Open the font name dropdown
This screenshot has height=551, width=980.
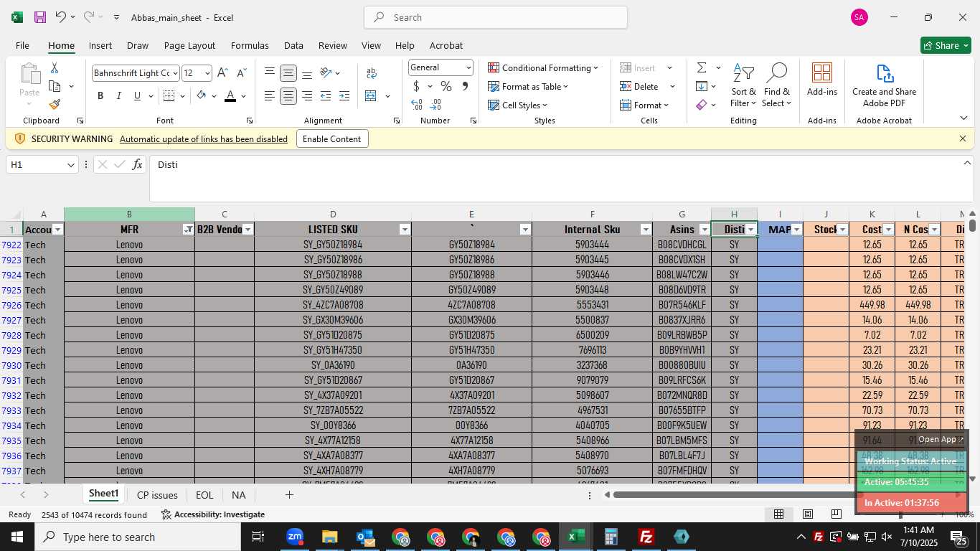174,73
